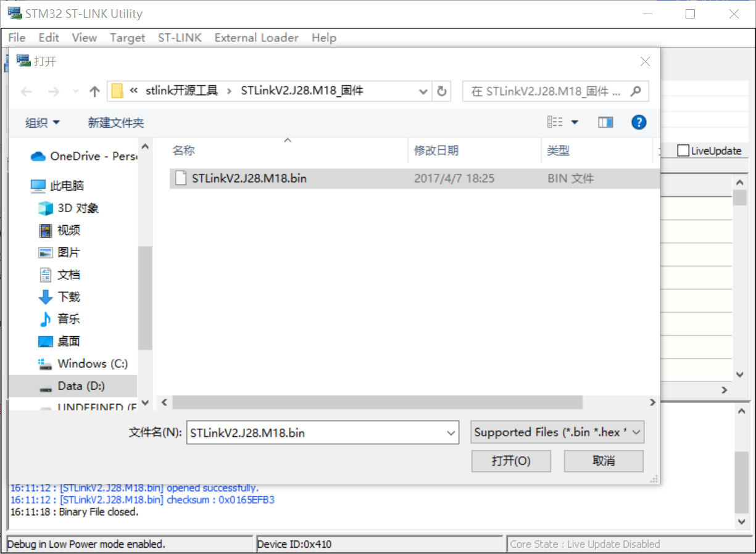Screen dimensions: 756x554
Task: Click the STLinkV2.J28.M18_固件 breadcrumb
Action: point(302,91)
